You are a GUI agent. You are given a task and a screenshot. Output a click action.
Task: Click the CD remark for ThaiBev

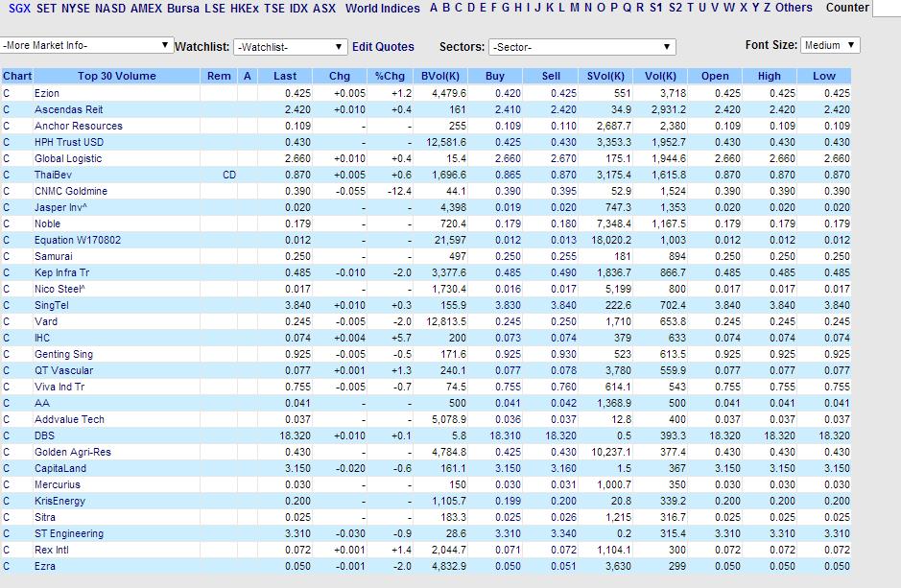tap(229, 175)
